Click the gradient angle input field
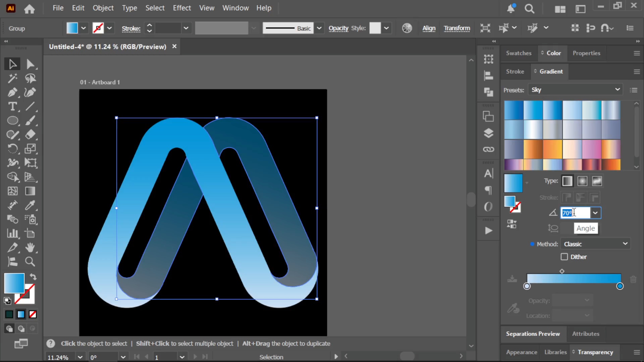The image size is (644, 362). pos(575,213)
